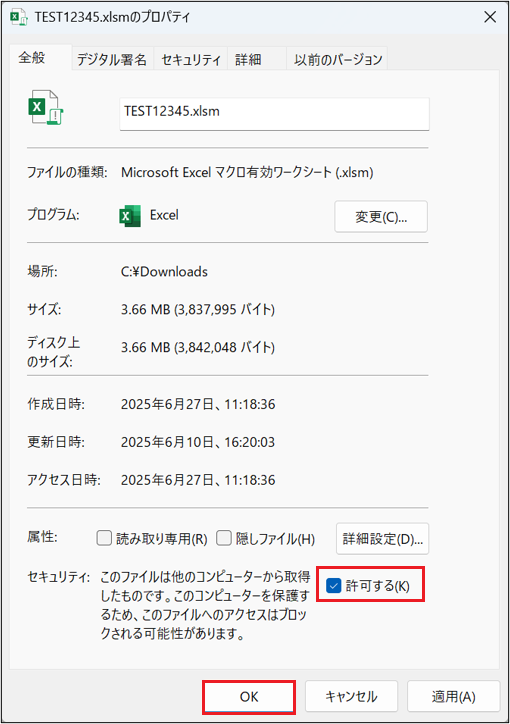
Task: Uncheck the 許可する(K) checkbox
Action: [333, 585]
